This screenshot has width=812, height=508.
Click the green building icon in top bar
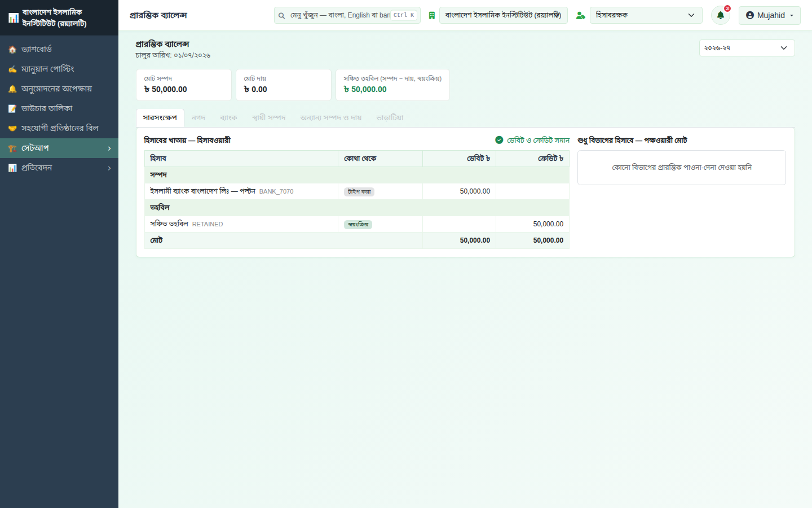click(x=432, y=16)
